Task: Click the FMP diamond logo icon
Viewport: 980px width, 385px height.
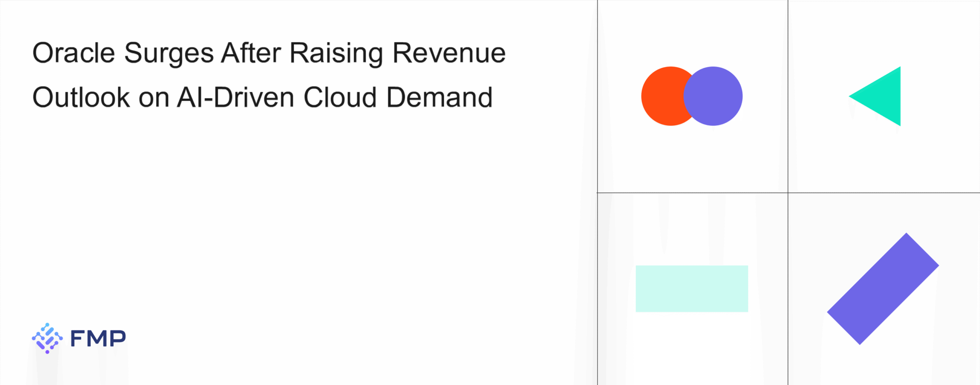Action: point(47,338)
